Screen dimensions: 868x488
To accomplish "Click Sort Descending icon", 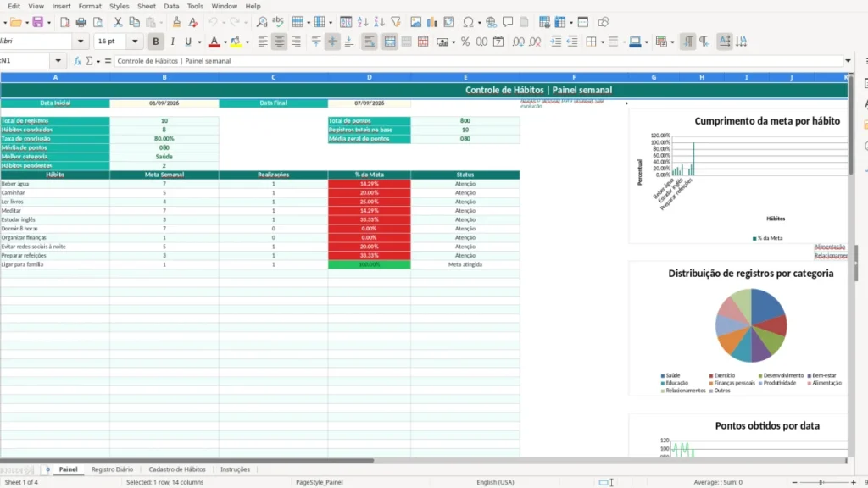I will click(x=379, y=22).
